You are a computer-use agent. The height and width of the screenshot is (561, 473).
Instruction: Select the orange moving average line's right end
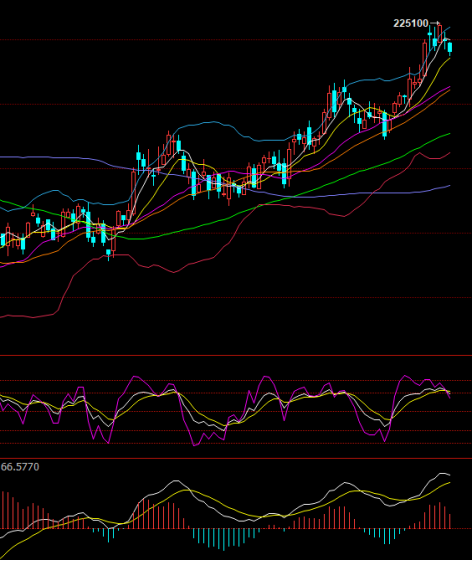(x=449, y=89)
